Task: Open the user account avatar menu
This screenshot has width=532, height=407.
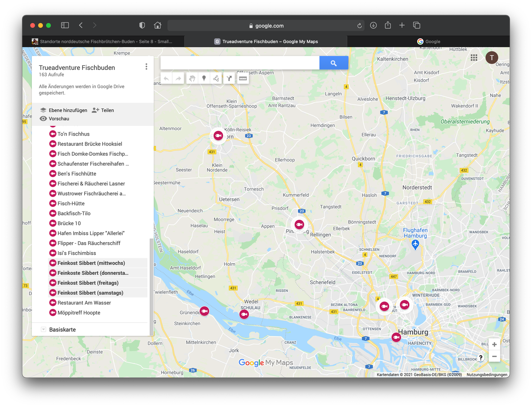Action: [492, 58]
